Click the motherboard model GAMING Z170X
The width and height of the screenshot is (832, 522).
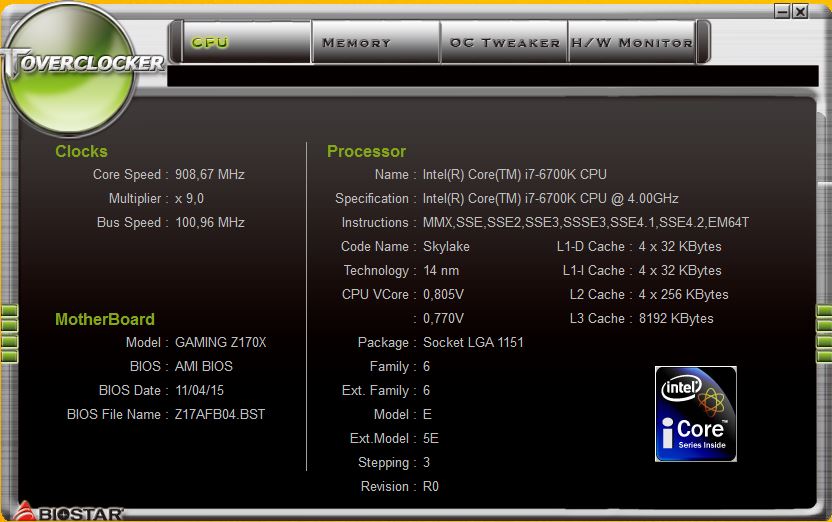221,343
